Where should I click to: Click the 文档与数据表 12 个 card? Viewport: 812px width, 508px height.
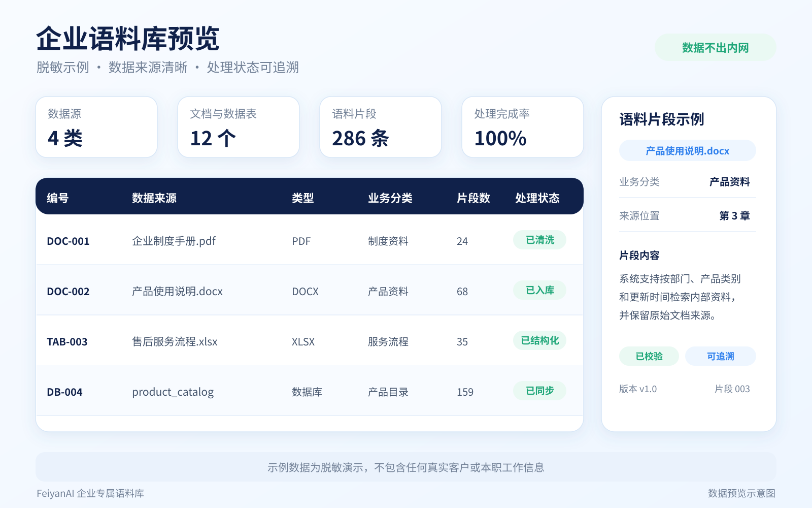pyautogui.click(x=239, y=127)
